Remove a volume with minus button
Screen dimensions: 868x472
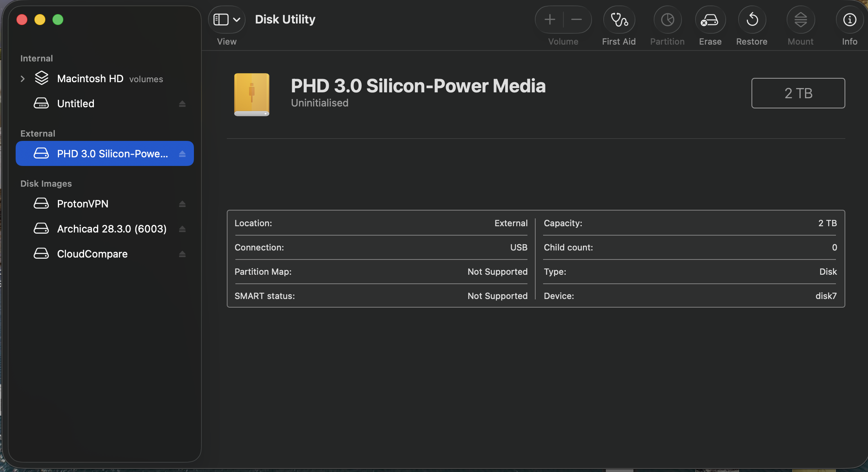(576, 20)
